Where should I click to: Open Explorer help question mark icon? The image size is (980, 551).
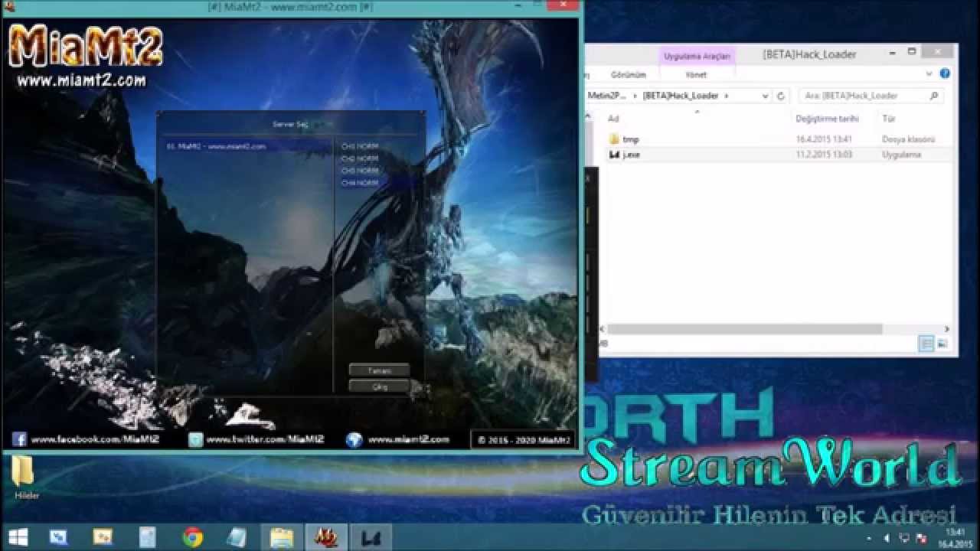pos(944,74)
